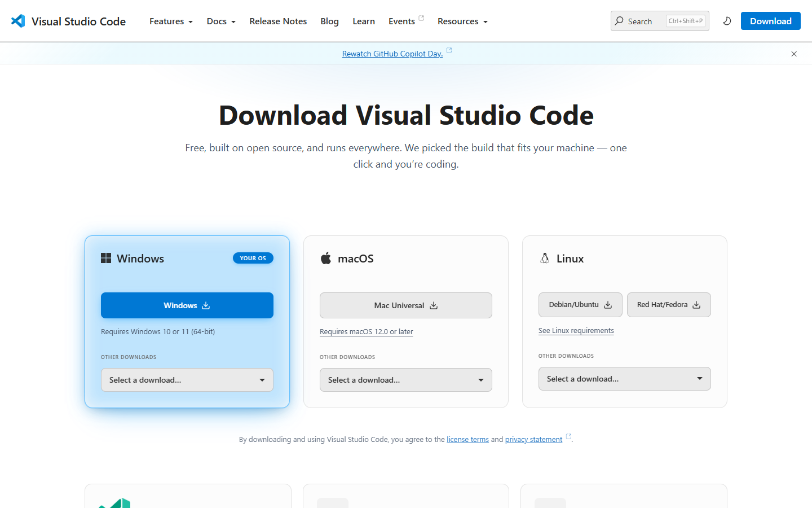The width and height of the screenshot is (812, 508).
Task: Click the OTHER DOWNLOADS label in the Windows card
Action: tap(129, 357)
